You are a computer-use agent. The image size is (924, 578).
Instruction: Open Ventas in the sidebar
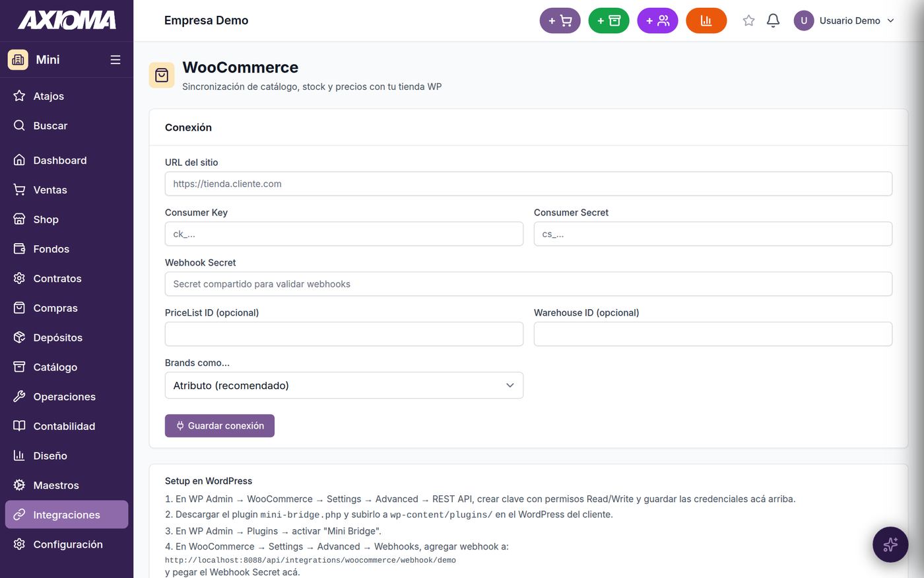pos(67,190)
